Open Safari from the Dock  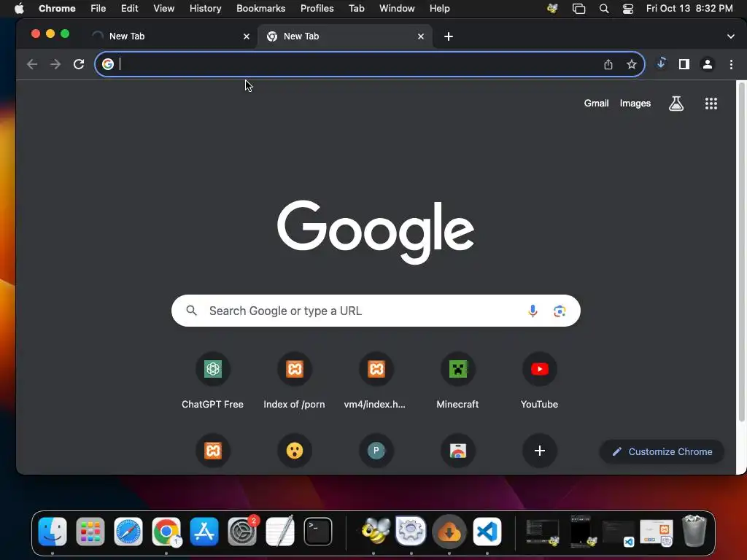128,532
